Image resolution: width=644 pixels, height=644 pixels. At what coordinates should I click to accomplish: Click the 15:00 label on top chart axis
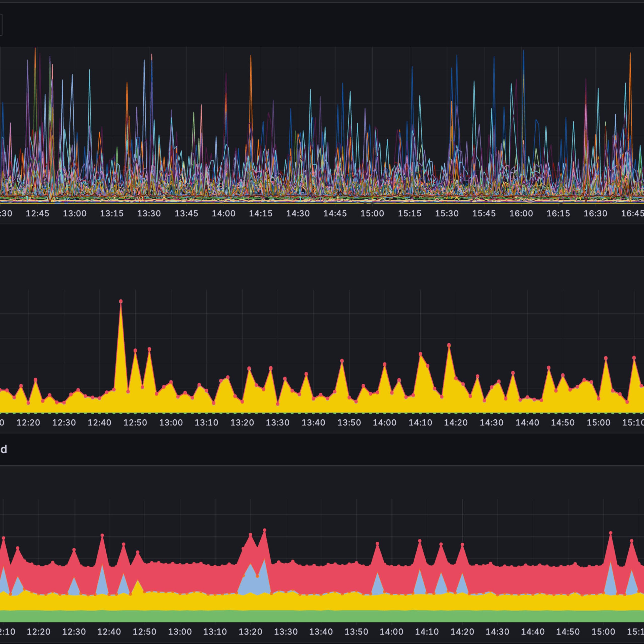click(372, 214)
